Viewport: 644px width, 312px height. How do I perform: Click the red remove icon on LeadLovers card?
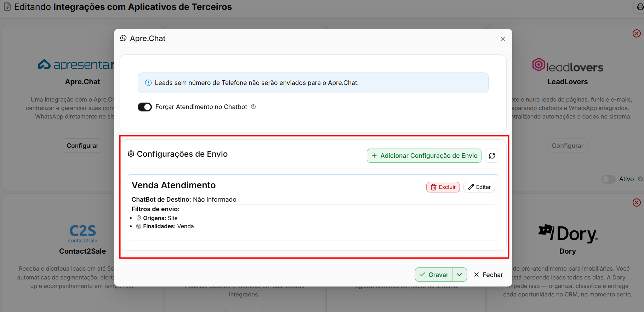637,33
